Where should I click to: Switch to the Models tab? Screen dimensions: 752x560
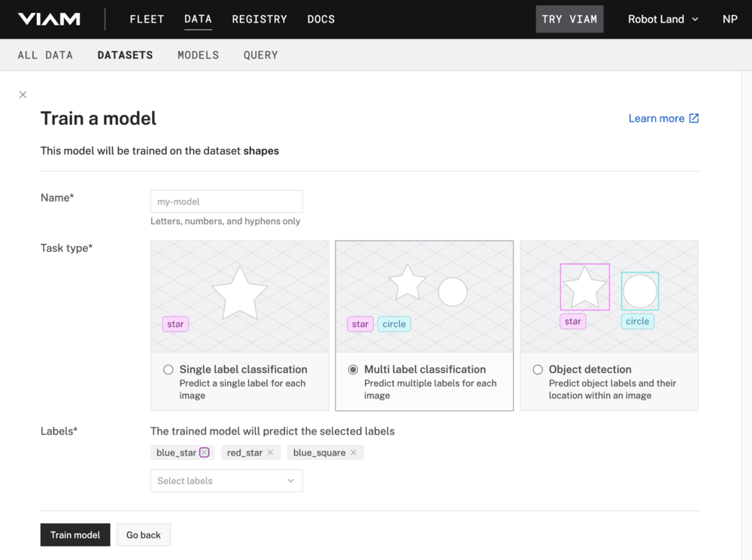(x=198, y=55)
